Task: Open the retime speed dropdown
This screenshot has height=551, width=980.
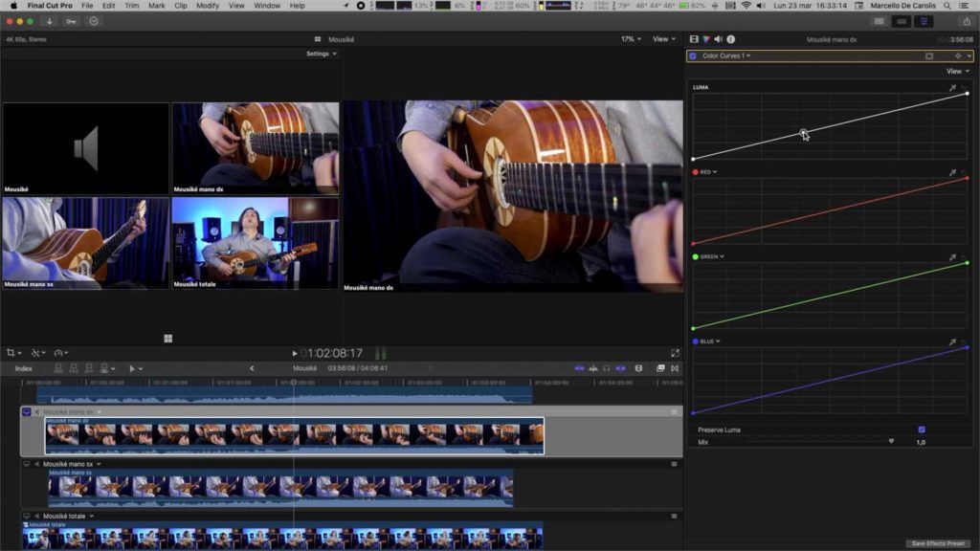Action: [x=61, y=353]
